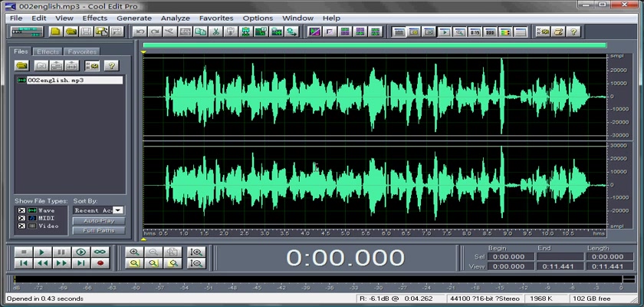Switch to the Effects tab
The image size is (644, 307).
48,51
